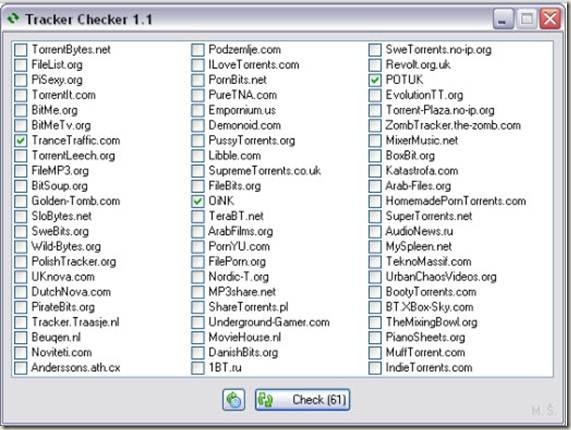Tick the Demonoid.com checkbox
571x430 pixels.
[198, 125]
